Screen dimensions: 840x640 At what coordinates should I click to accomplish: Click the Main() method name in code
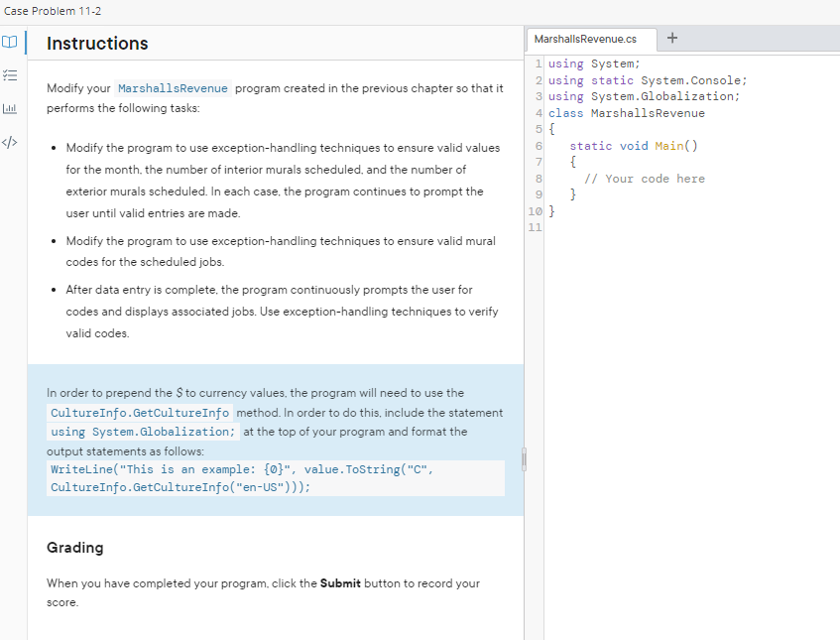667,145
